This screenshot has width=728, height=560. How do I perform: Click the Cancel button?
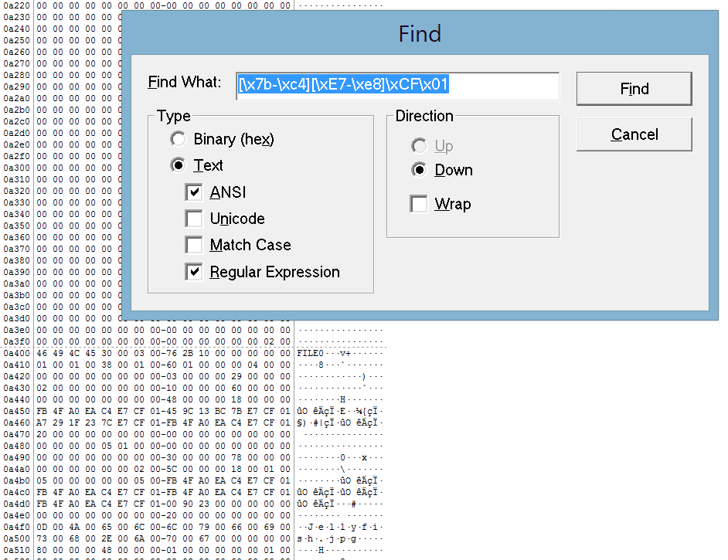(634, 134)
